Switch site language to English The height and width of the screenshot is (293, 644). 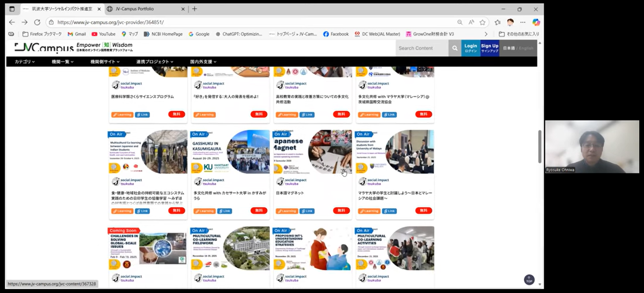tap(526, 48)
